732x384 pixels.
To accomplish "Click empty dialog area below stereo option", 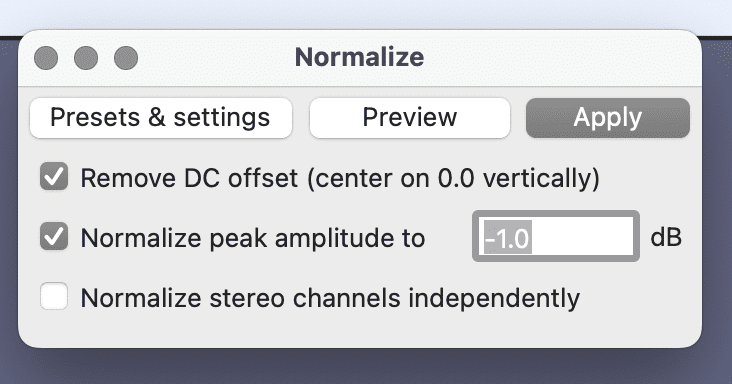I will (359, 330).
